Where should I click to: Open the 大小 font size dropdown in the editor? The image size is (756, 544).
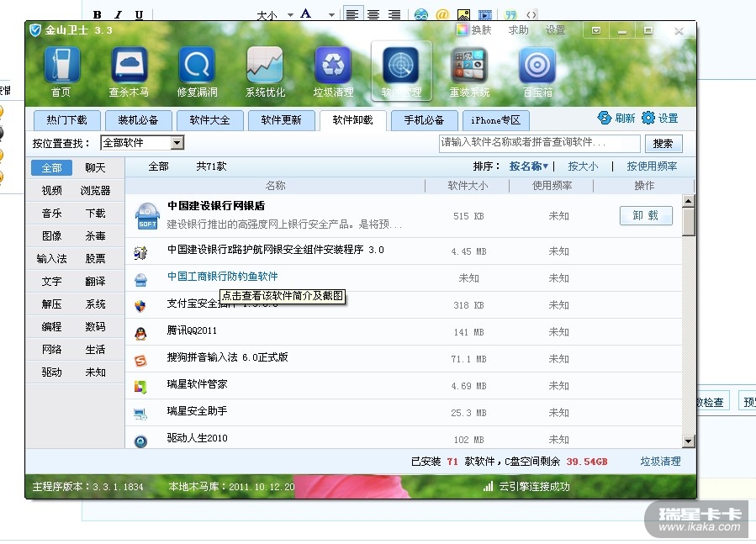[290, 15]
